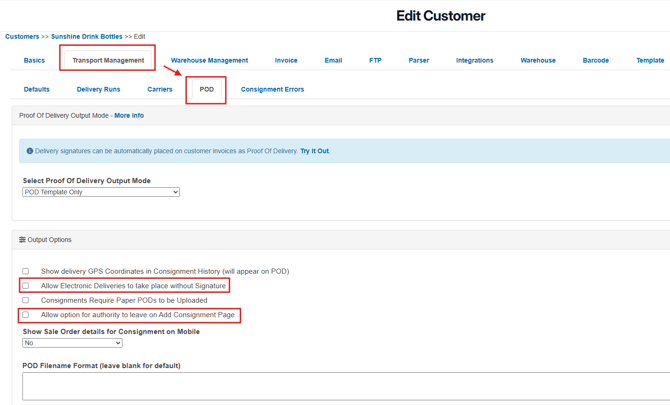This screenshot has width=670, height=405.
Task: Enable GPS Coordinates in Consignment History checkbox
Action: 26,271
